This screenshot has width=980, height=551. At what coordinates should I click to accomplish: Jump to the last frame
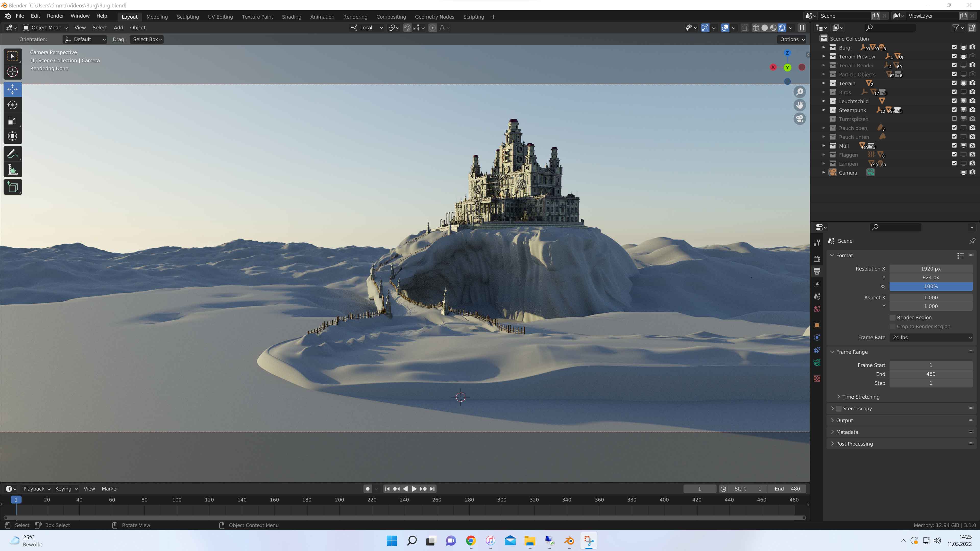[x=432, y=489]
